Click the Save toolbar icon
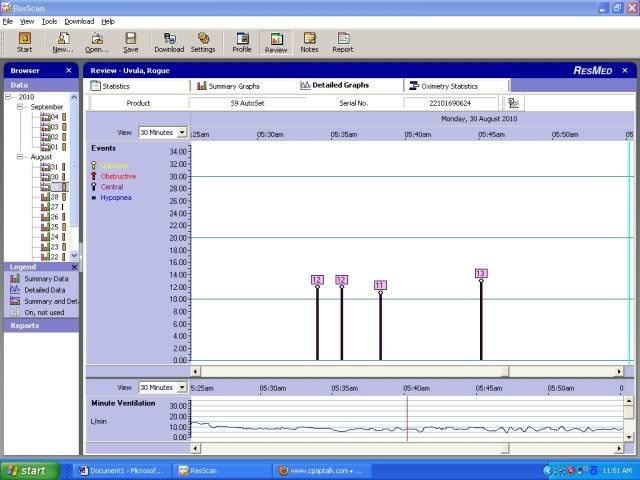Screen dimensions: 640x480 131,42
